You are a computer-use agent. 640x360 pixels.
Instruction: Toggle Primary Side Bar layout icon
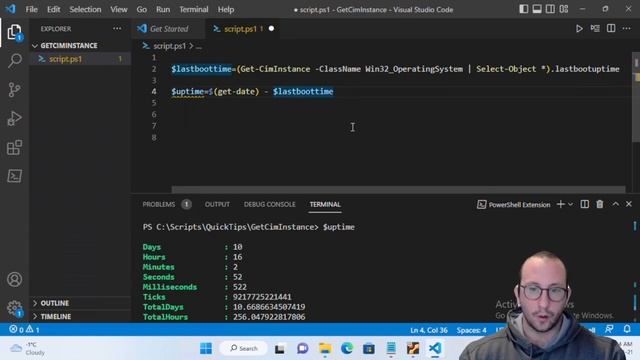524,9
